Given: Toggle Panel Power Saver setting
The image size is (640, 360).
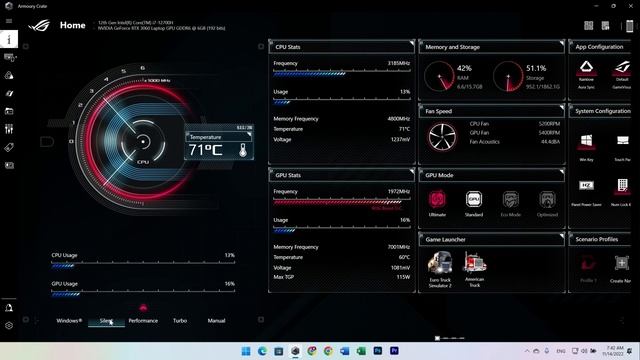Looking at the screenshot, I should 586,192.
